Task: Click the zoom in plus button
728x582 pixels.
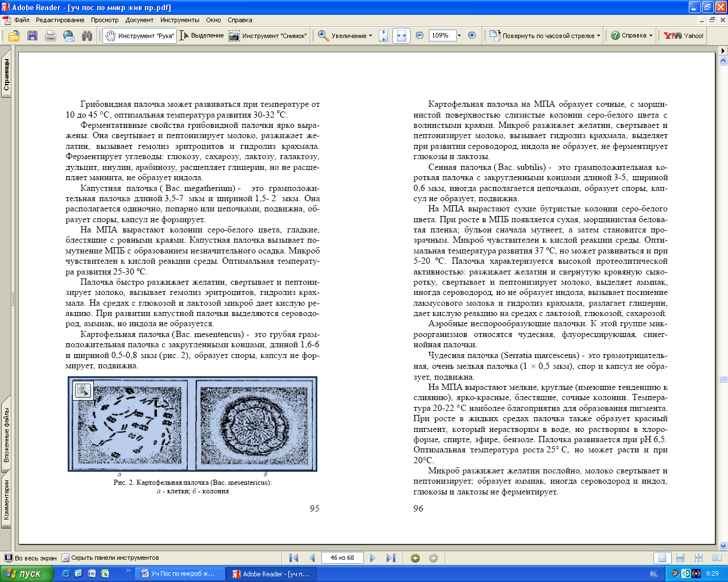Action: pyautogui.click(x=471, y=35)
